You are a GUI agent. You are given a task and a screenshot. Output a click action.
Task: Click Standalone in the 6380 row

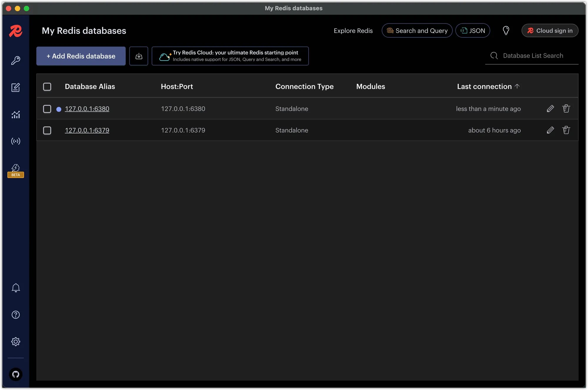292,109
